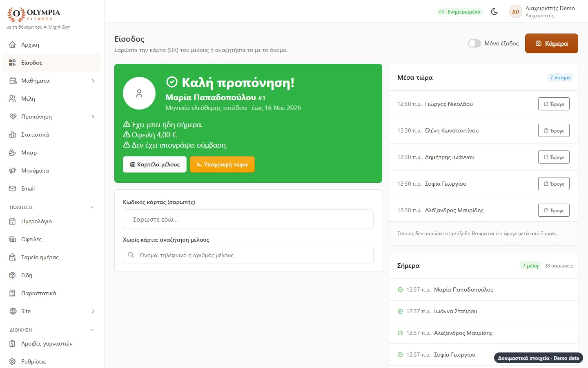The image size is (588, 368).
Task: Mark Γιώργος Νικολάου as Έφυγε
Action: tap(554, 104)
